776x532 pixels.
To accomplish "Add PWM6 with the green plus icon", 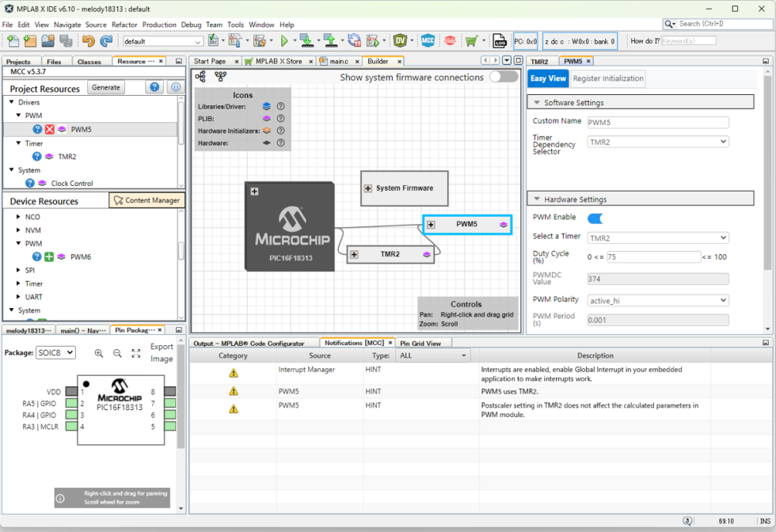I will pyautogui.click(x=49, y=256).
